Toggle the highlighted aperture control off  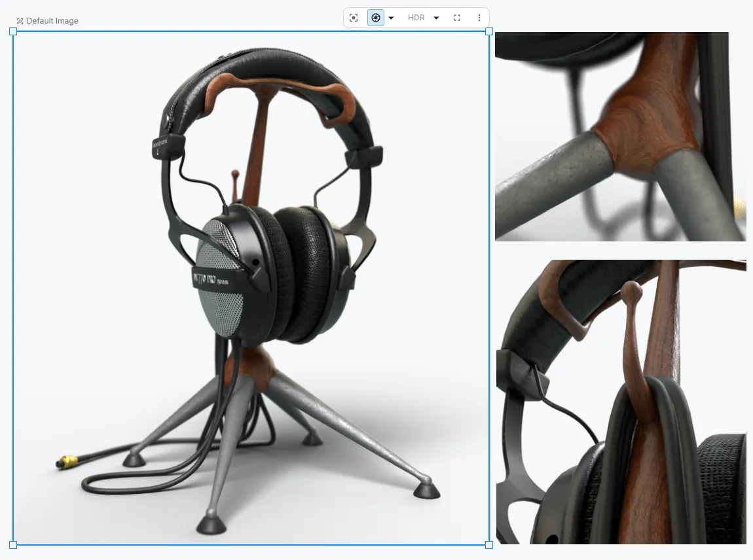(375, 18)
